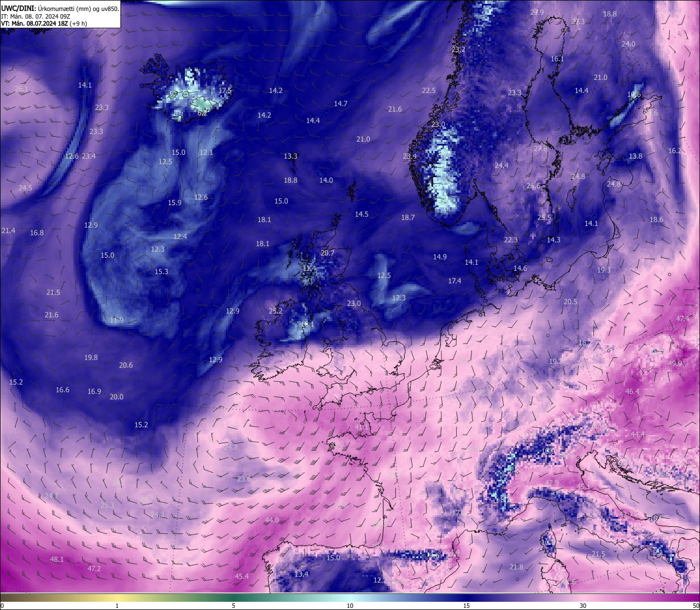700x610 pixels.
Task: Click the 23.6 value west of France
Action: click(244, 479)
